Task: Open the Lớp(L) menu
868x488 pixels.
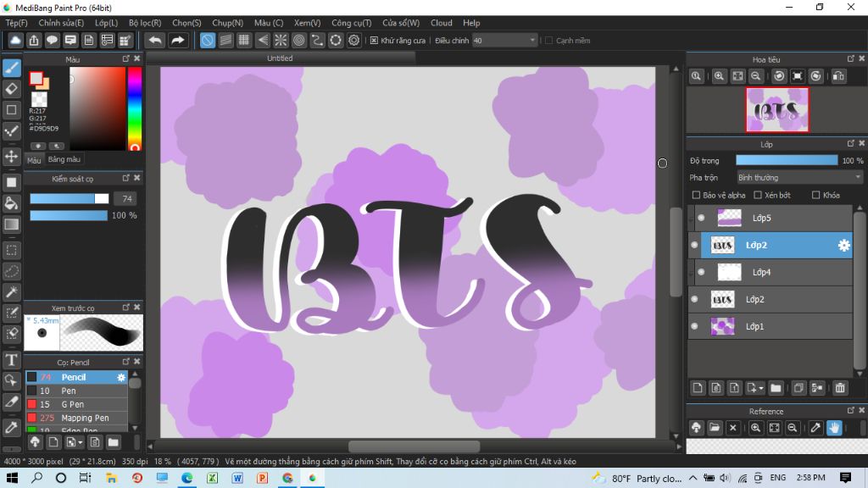Action: 106,23
